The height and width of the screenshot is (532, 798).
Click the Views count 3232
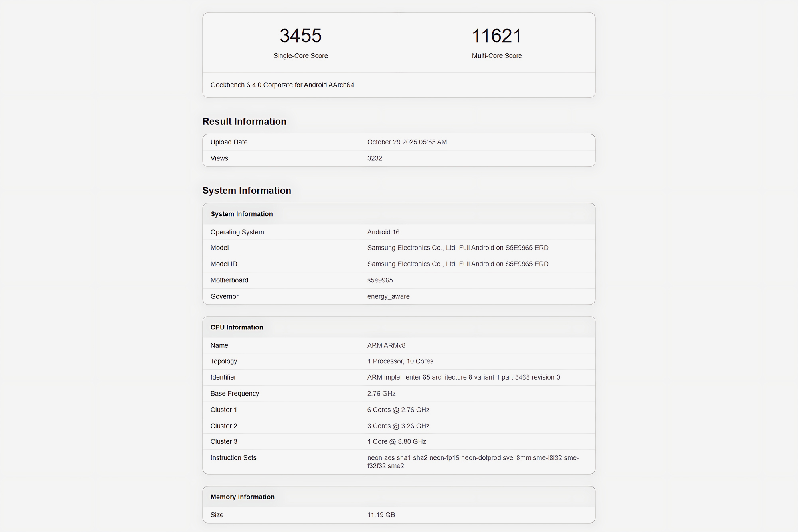coord(375,158)
